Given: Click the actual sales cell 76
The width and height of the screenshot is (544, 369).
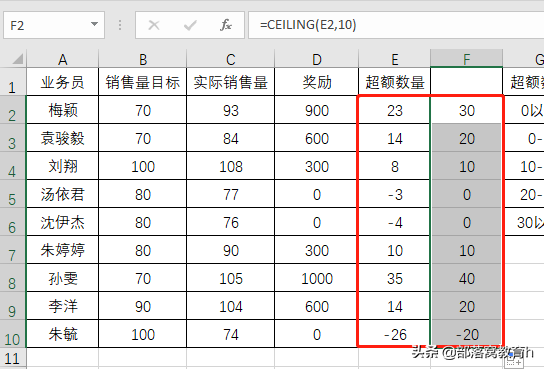Looking at the screenshot, I should (230, 222).
